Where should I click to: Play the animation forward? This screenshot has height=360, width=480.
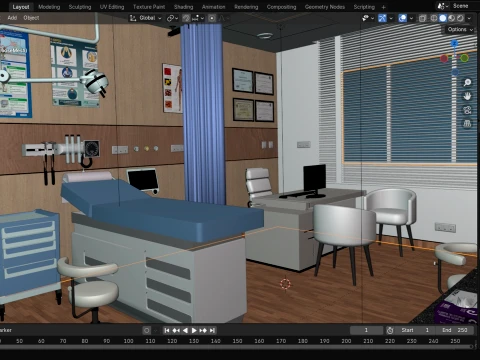pos(194,330)
